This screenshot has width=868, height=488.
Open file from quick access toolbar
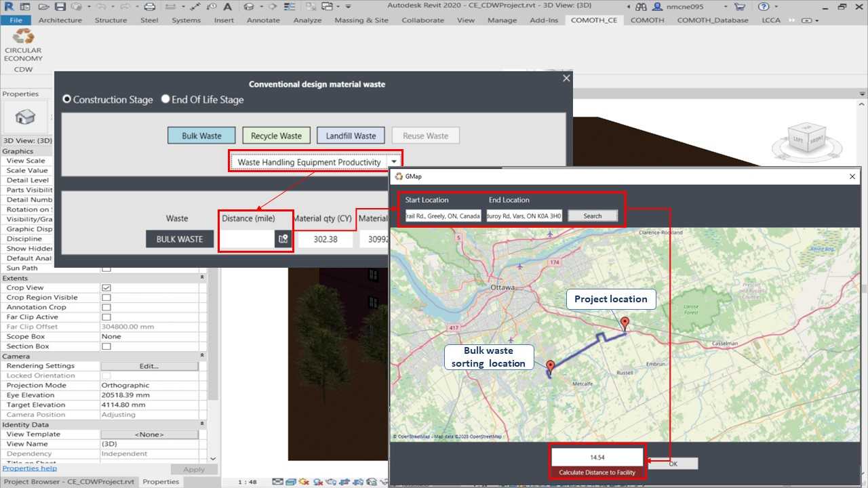click(43, 6)
